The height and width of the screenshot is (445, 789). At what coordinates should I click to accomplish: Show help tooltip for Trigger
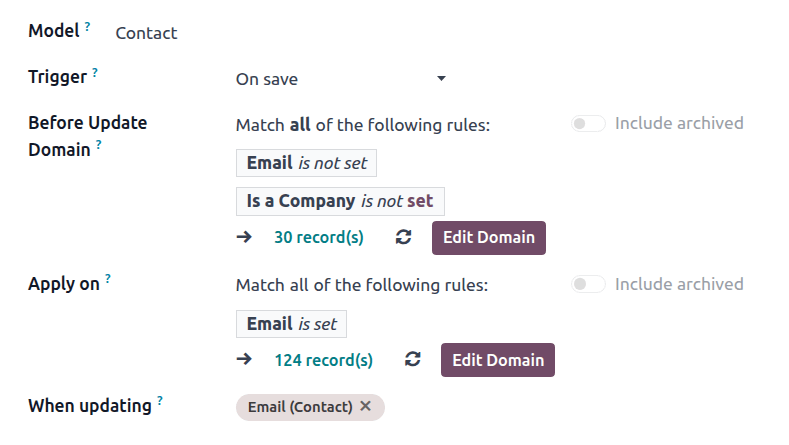pos(95,73)
